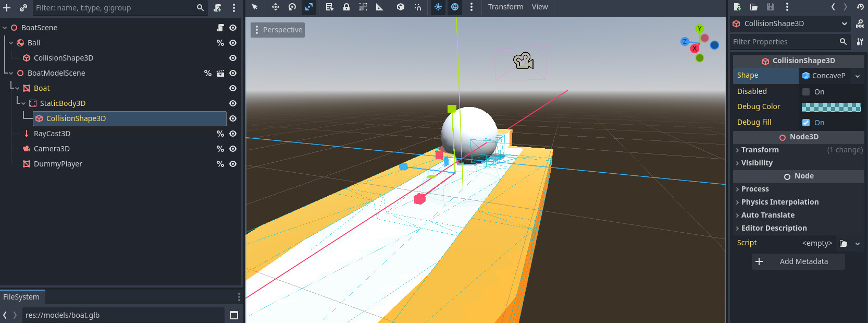
Task: Open documentation for CollisionShape3D
Action: [860, 23]
